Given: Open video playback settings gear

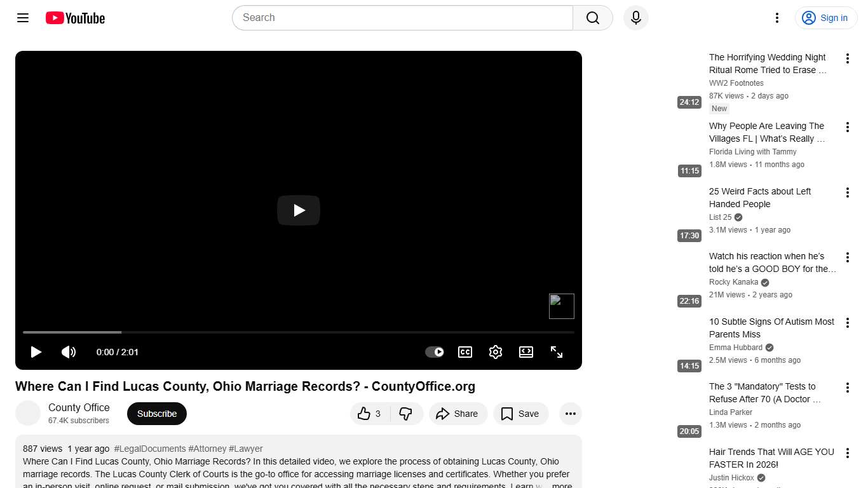Looking at the screenshot, I should [x=496, y=351].
